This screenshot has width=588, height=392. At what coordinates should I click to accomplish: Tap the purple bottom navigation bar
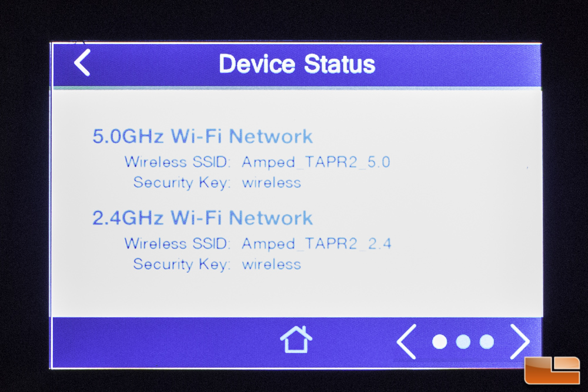[296, 343]
